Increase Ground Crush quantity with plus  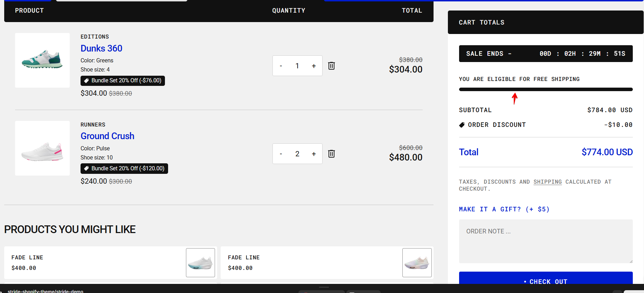pyautogui.click(x=314, y=154)
